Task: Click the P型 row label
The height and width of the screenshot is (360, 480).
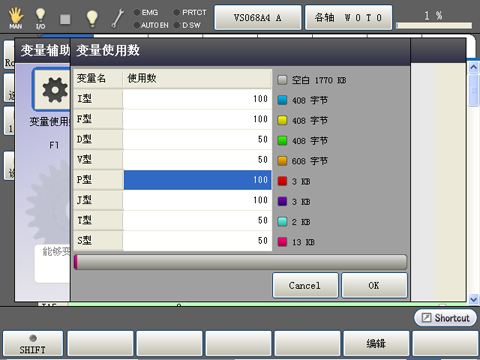Action: 98,180
